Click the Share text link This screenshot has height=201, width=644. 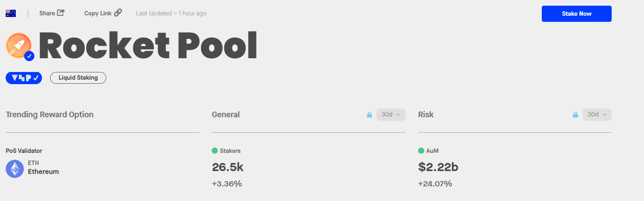point(47,13)
